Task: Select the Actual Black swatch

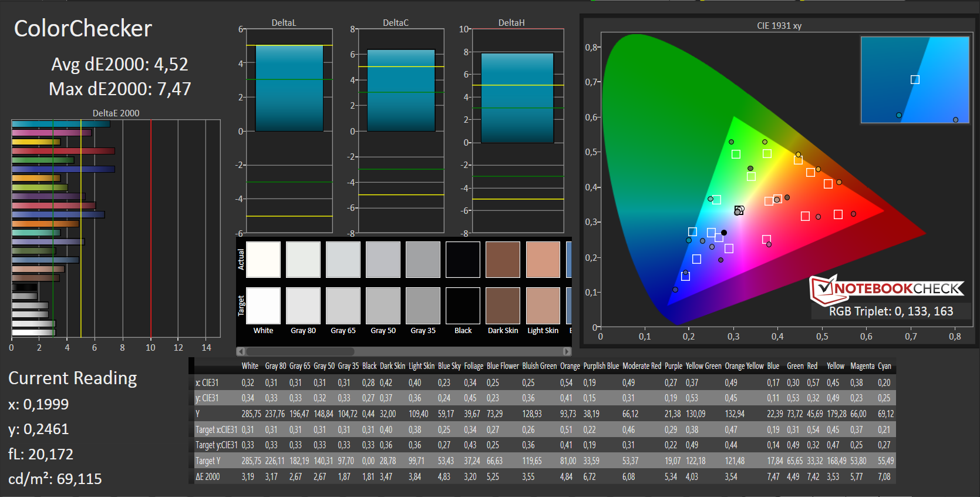Action: 463,260
